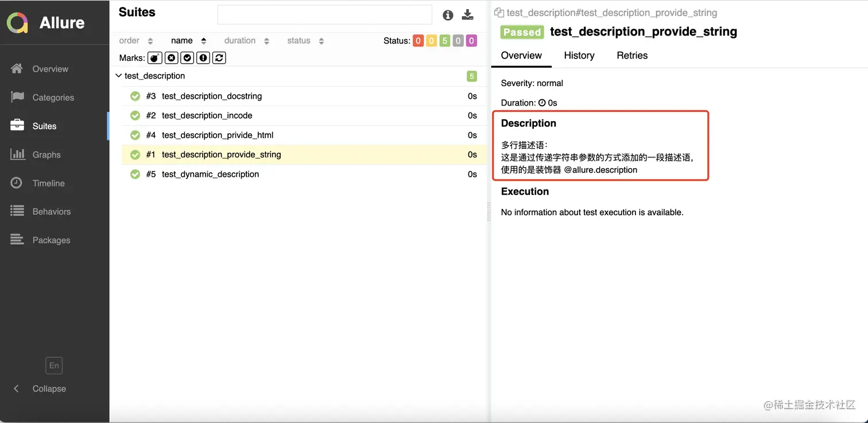Open test_description_privide_html test case
The image size is (868, 423).
(x=304, y=135)
